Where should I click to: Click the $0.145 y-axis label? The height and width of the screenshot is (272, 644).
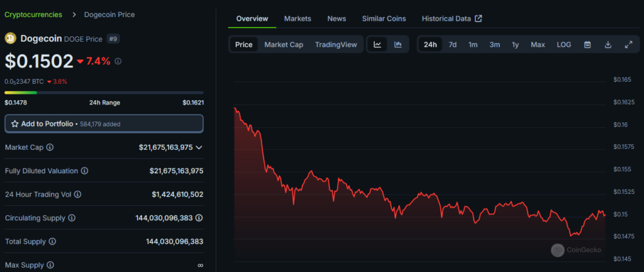pos(622,259)
